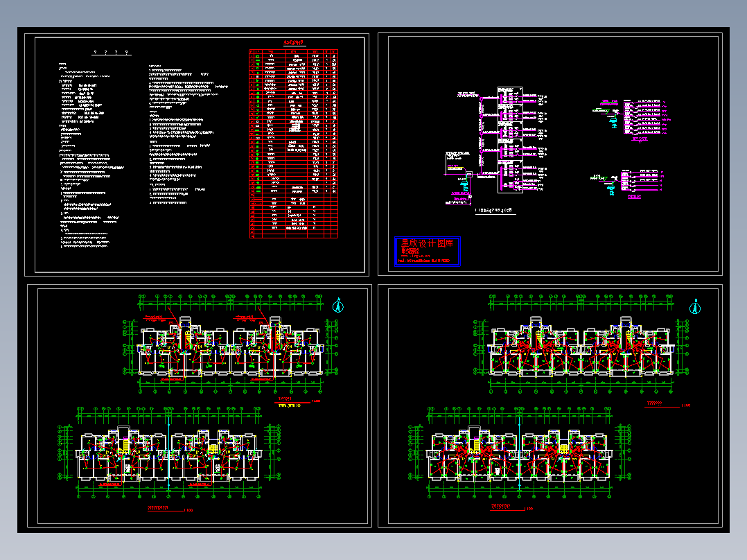Pick the white riser distribution box column
This screenshot has width=747, height=560.
point(510,139)
